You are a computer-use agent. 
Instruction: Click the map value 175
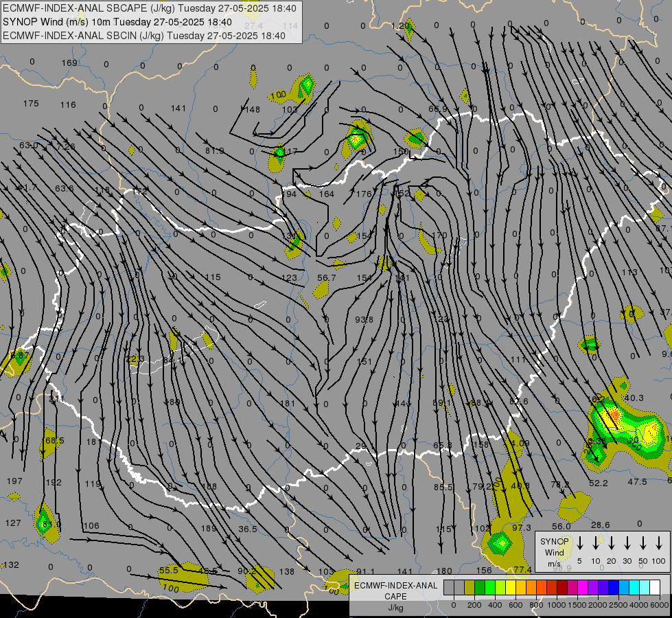pyautogui.click(x=31, y=104)
